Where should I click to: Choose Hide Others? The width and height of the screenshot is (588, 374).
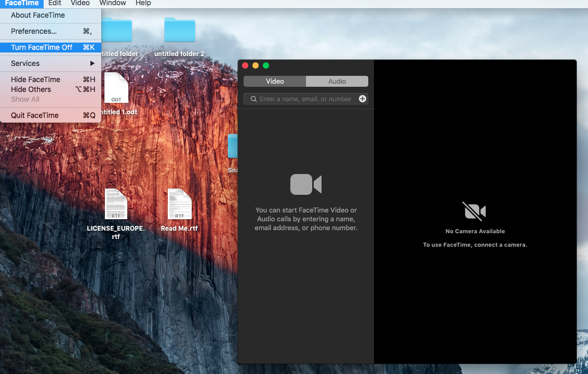click(x=50, y=89)
